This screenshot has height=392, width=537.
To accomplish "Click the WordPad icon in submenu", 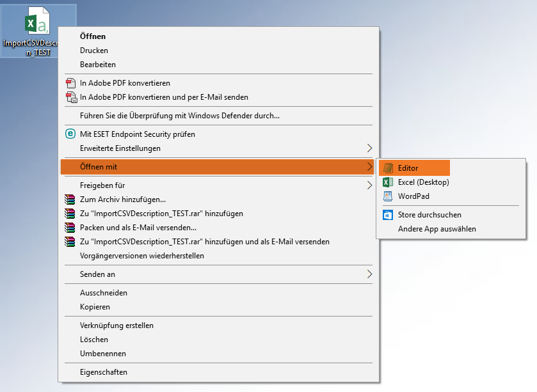I will (388, 196).
